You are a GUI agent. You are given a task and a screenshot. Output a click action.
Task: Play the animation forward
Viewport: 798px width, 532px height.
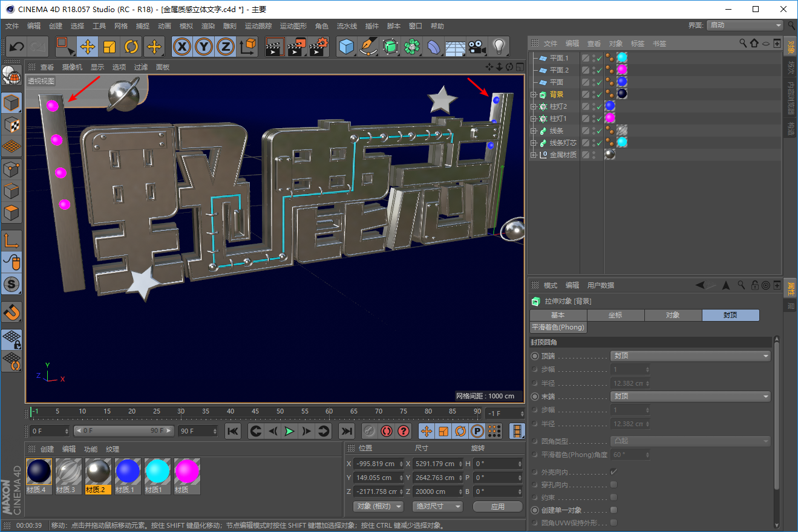point(290,431)
